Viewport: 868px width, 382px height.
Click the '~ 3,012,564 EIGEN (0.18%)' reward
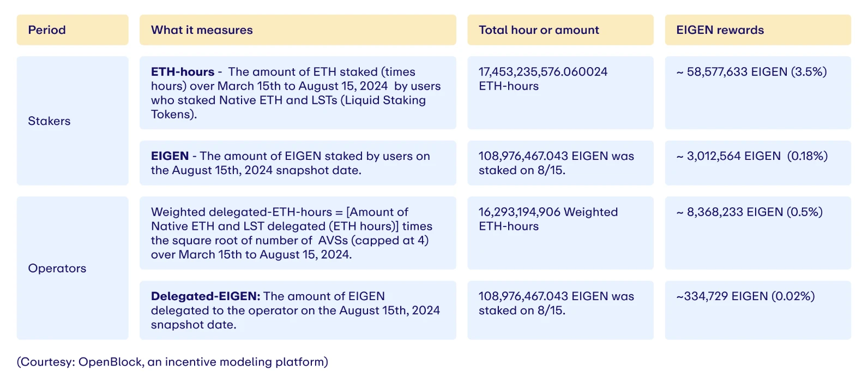point(752,156)
